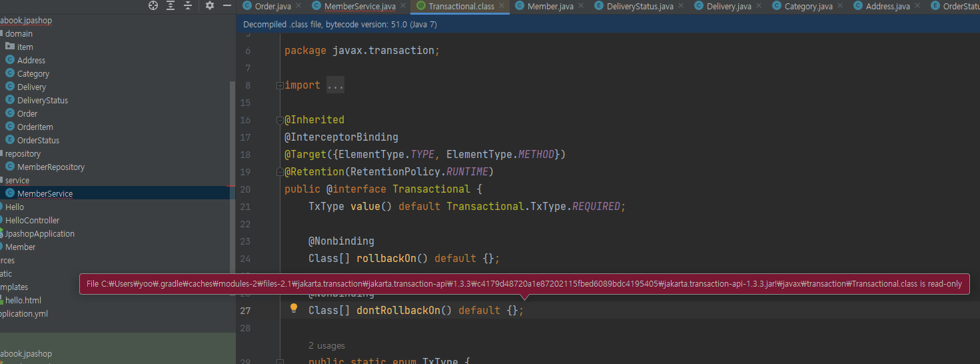Select the item package folder
This screenshot has width=980, height=364.
click(25, 47)
